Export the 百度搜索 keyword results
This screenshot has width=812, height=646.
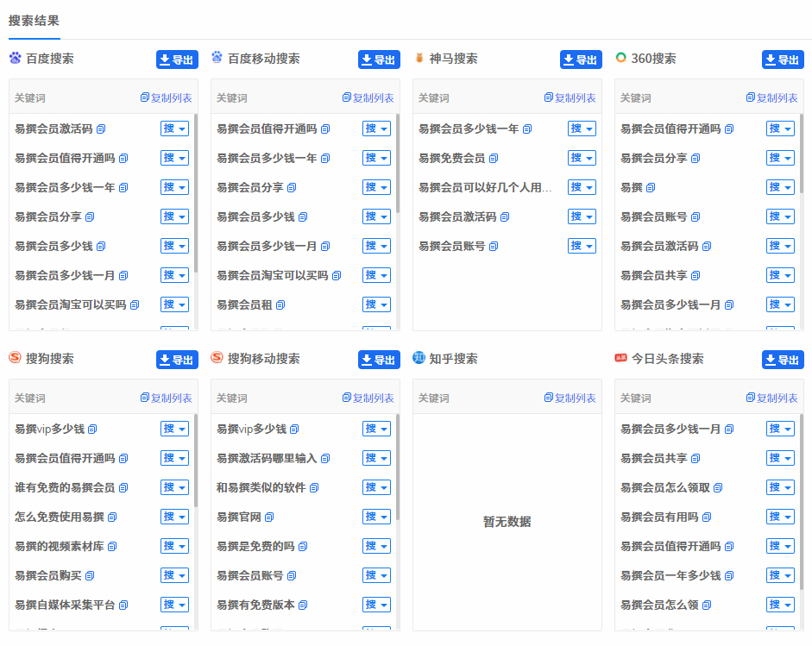[x=177, y=60]
